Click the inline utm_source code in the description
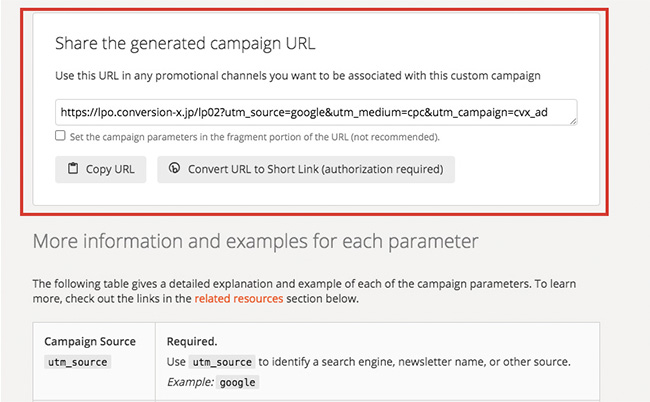Image resolution: width=650 pixels, height=402 pixels. (x=222, y=361)
